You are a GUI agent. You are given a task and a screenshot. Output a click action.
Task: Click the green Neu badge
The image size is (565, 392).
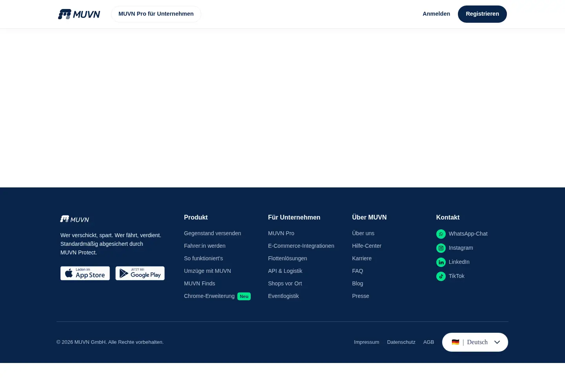[244, 296]
